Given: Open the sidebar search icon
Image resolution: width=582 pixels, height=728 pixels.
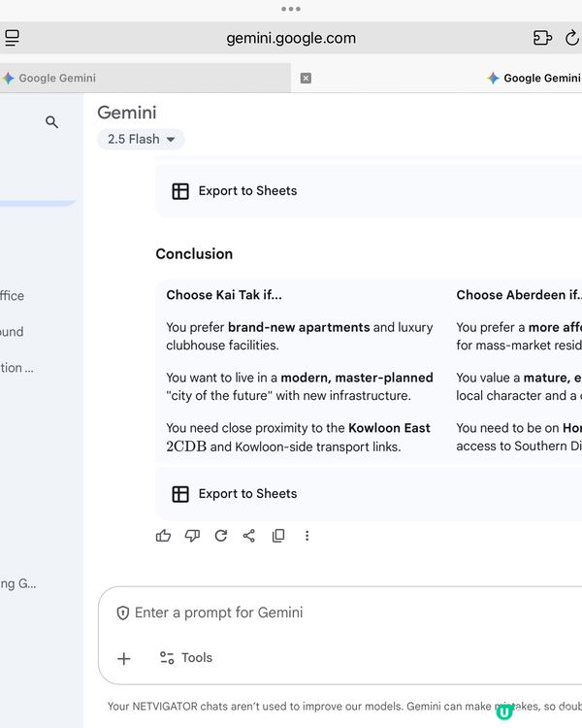Looking at the screenshot, I should pos(52,122).
